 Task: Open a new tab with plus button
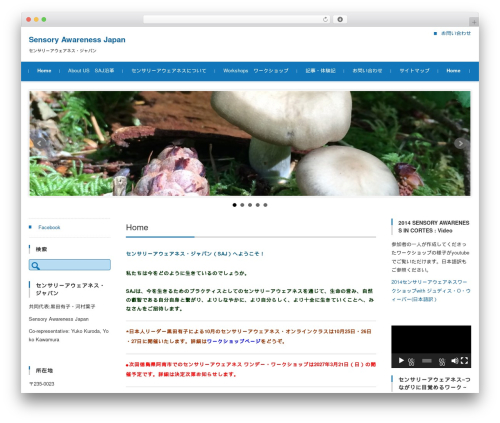click(x=474, y=22)
